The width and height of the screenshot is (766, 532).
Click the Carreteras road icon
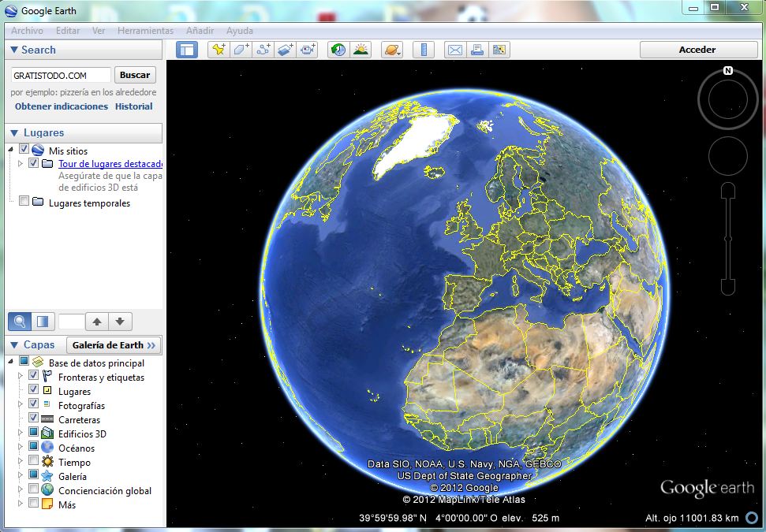47,419
